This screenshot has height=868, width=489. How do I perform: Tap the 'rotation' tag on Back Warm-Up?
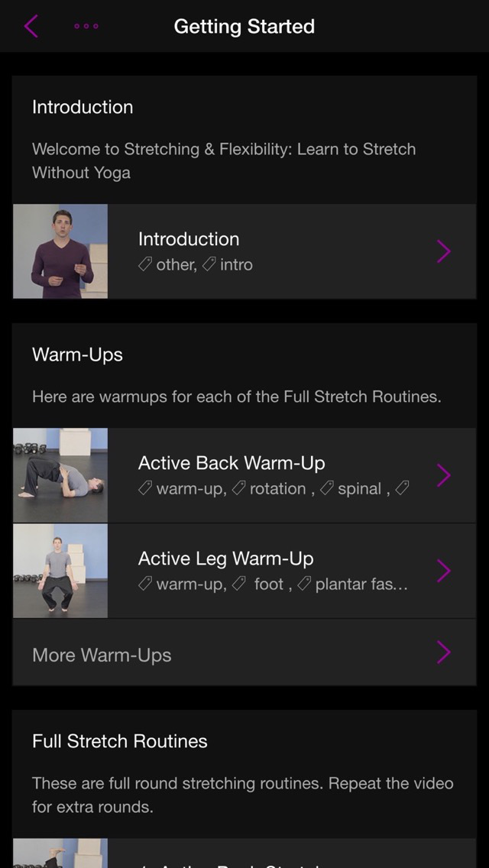point(277,489)
